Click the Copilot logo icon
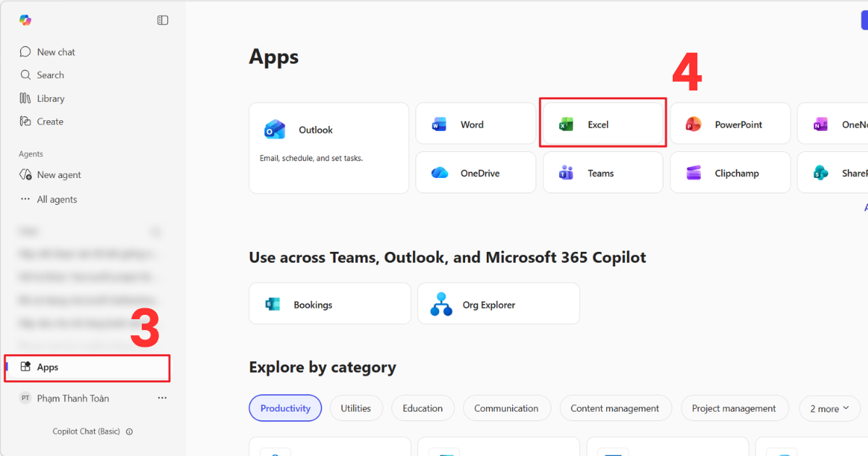This screenshot has width=868, height=456. 25,20
